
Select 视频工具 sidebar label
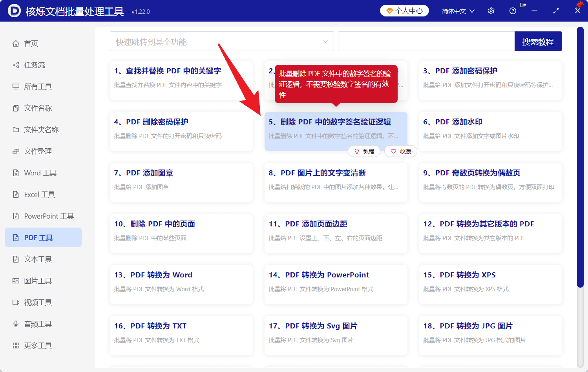[x=38, y=303]
